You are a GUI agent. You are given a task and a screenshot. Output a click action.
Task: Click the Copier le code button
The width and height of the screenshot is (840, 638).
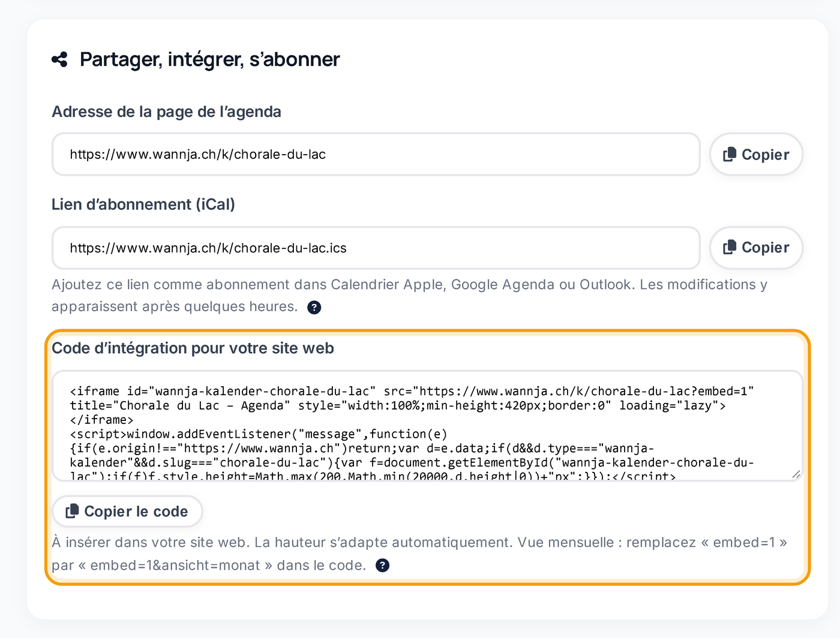tap(127, 511)
